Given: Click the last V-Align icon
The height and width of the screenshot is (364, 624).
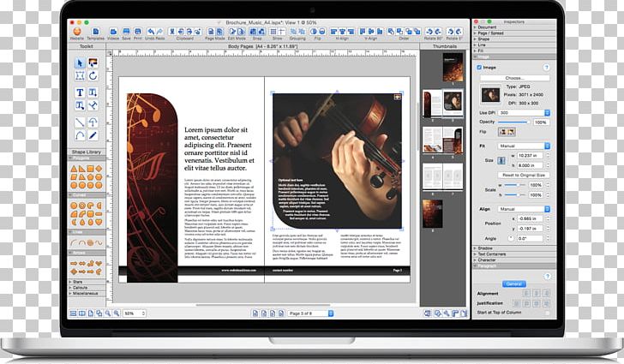Looking at the screenshot, I should 380,32.
